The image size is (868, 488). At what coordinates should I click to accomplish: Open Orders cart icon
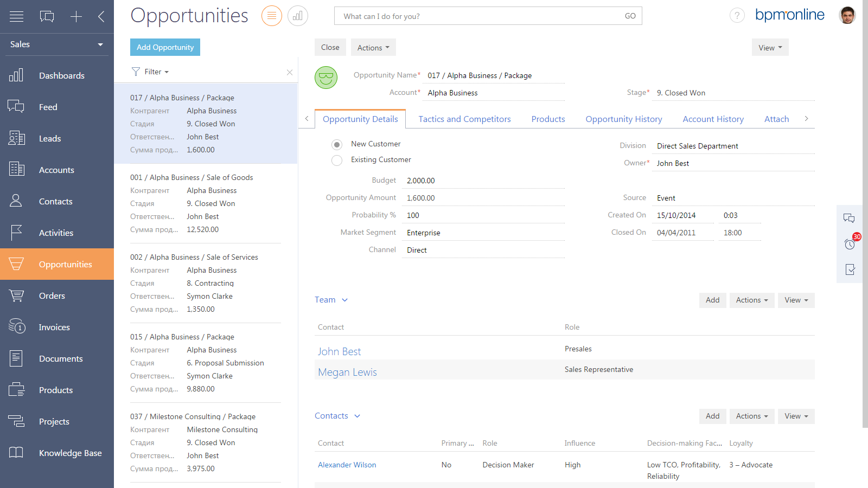pos(16,296)
